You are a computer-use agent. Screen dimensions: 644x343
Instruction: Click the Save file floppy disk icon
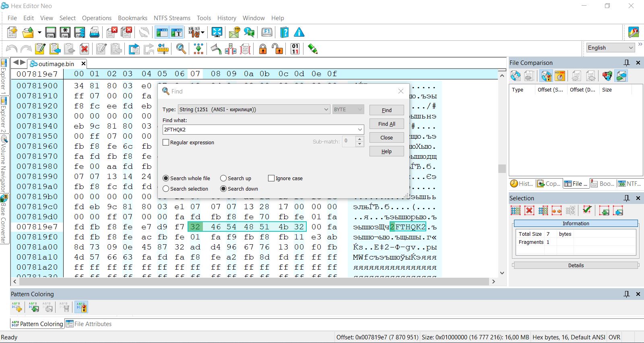(x=50, y=32)
